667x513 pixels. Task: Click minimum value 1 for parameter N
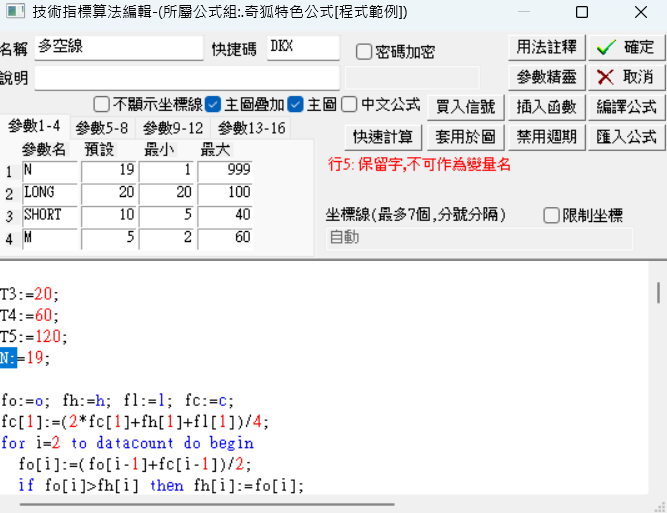[167, 170]
